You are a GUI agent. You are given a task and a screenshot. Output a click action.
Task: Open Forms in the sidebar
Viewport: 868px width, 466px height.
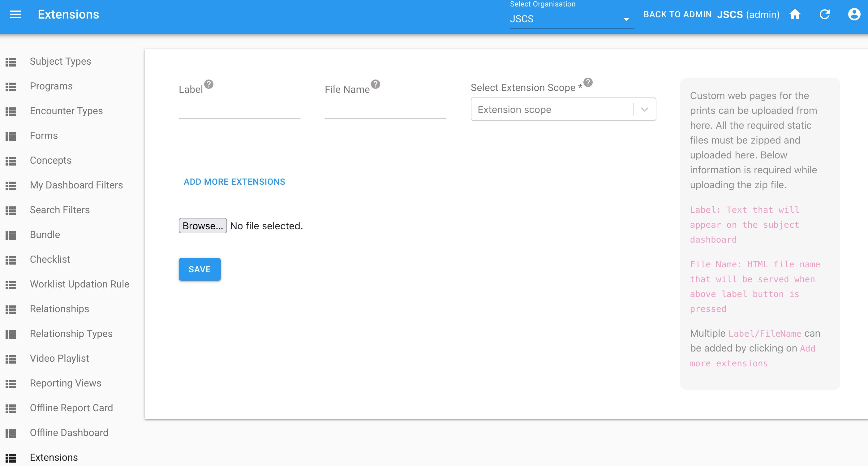pyautogui.click(x=44, y=136)
